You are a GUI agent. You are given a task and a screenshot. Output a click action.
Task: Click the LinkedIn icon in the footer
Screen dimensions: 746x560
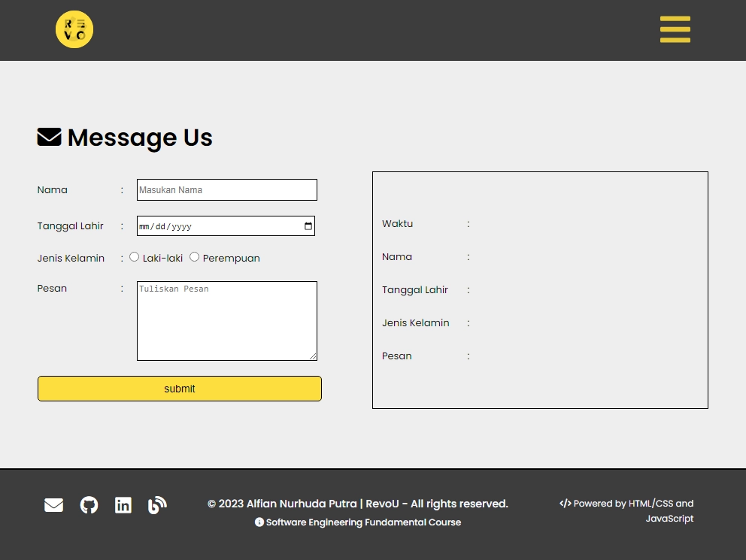point(123,505)
